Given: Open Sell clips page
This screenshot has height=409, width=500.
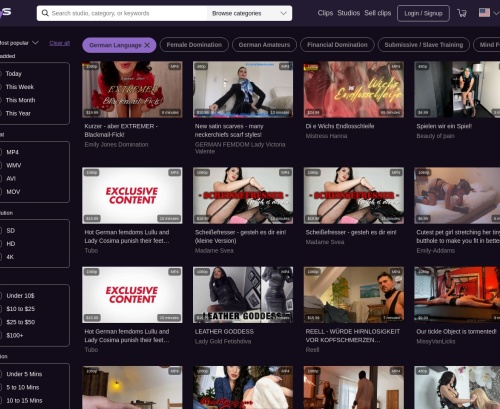Looking at the screenshot, I should [x=377, y=13].
